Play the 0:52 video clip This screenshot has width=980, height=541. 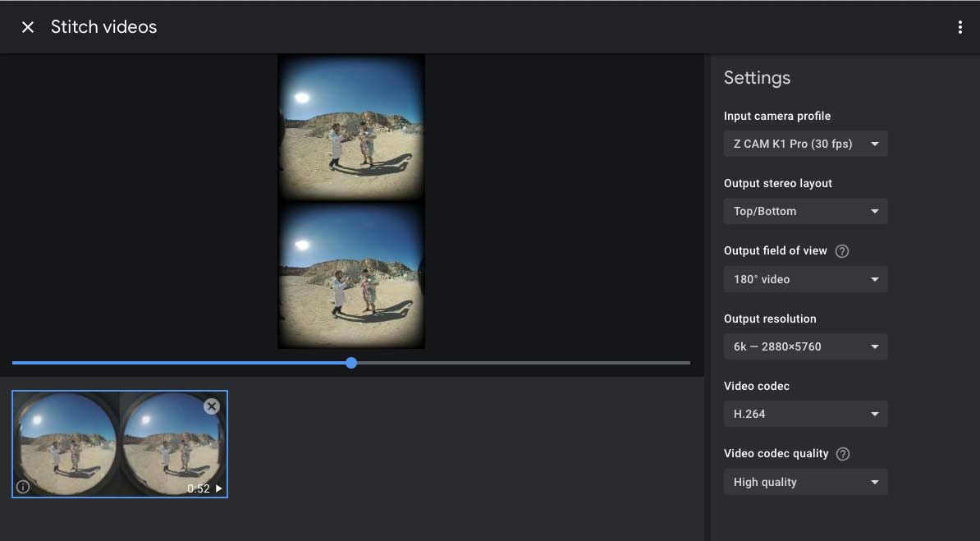(x=219, y=488)
